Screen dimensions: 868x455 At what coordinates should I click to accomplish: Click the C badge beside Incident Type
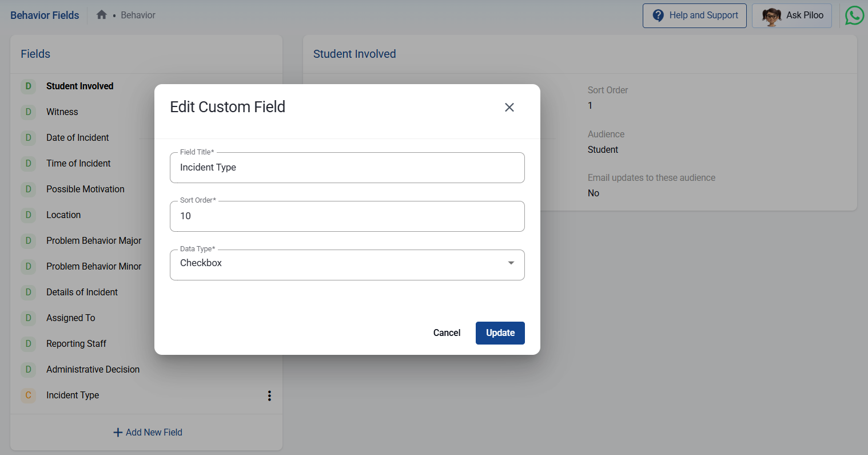[x=28, y=395]
